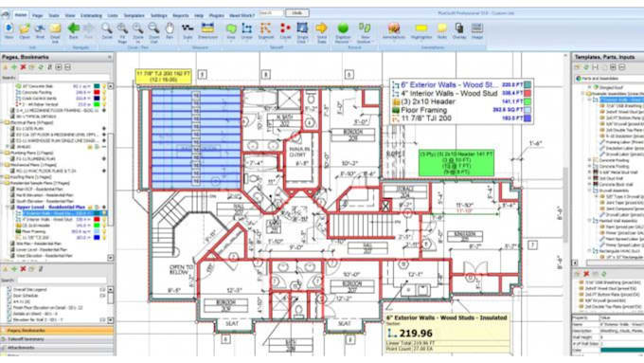Select the yellow Highlighter tool
This screenshot has width=644, height=363.
pos(421,27)
